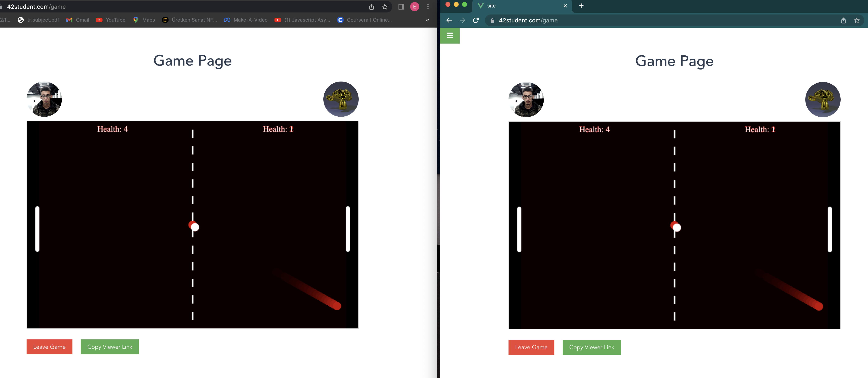Click the Leave Game button
This screenshot has height=378, width=868.
coord(49,347)
